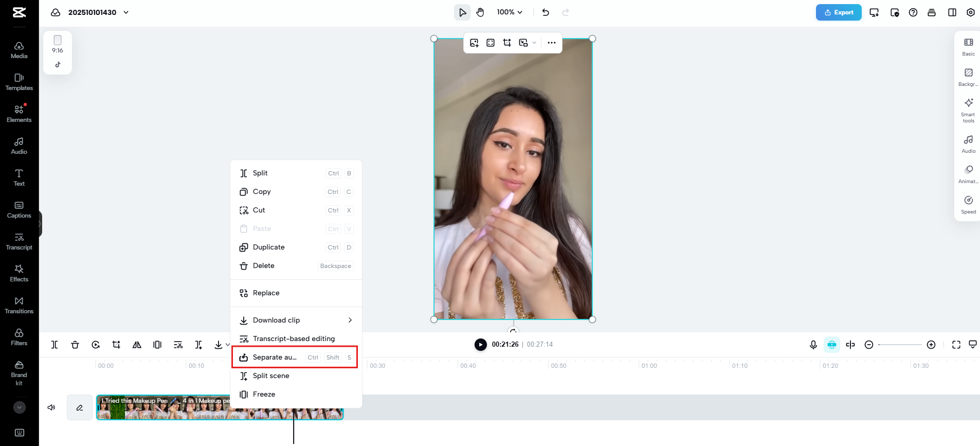Viewport: 980px width, 446px height.
Task: Select the pointer tool in top bar
Action: [x=462, y=12]
